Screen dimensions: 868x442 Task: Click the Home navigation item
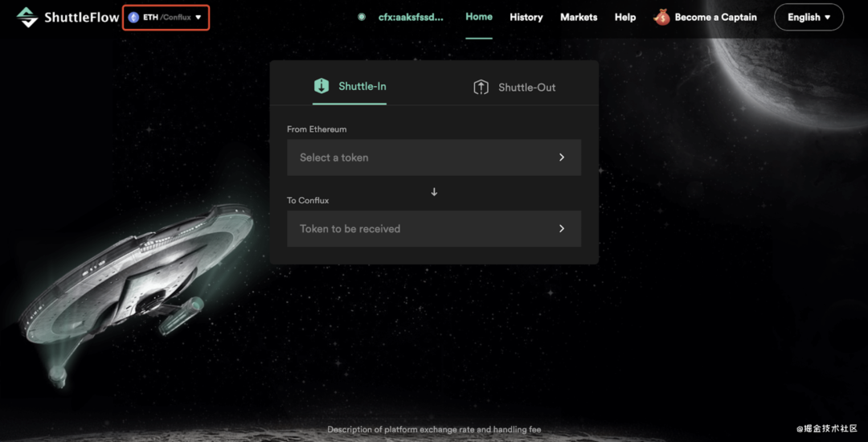click(479, 17)
